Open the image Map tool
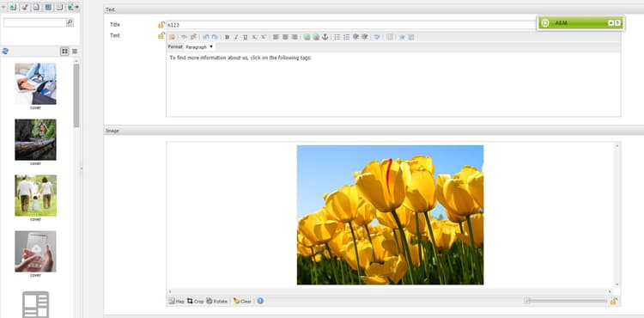The image size is (644, 318). click(x=176, y=301)
